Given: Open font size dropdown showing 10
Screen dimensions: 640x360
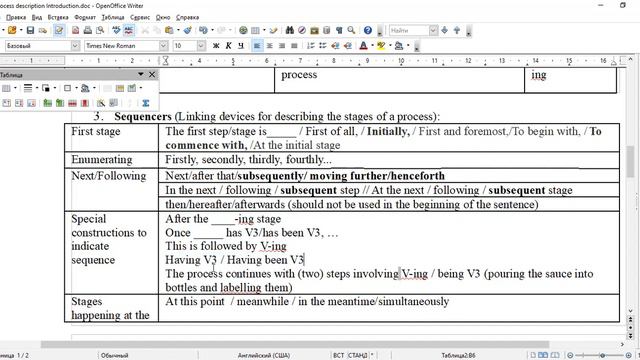Looking at the screenshot, I should 201,46.
